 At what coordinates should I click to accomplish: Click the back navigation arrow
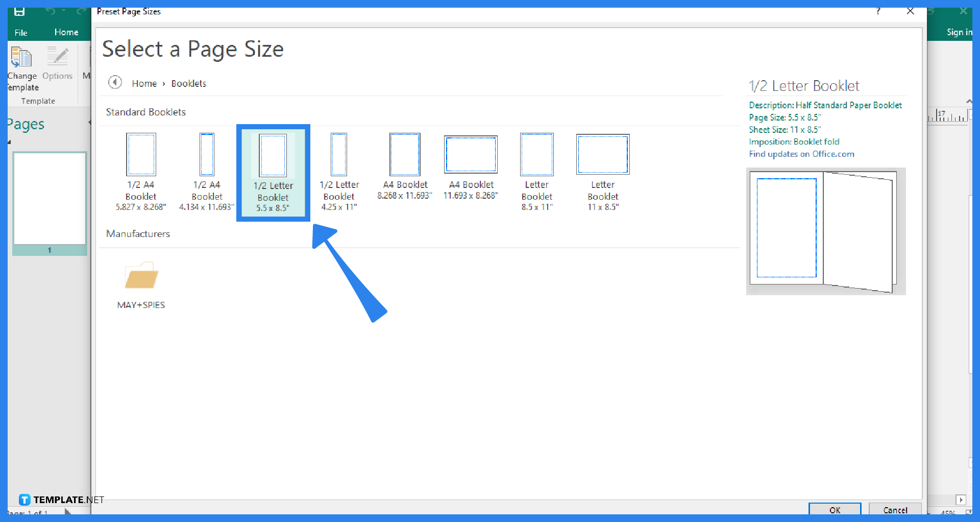point(115,82)
